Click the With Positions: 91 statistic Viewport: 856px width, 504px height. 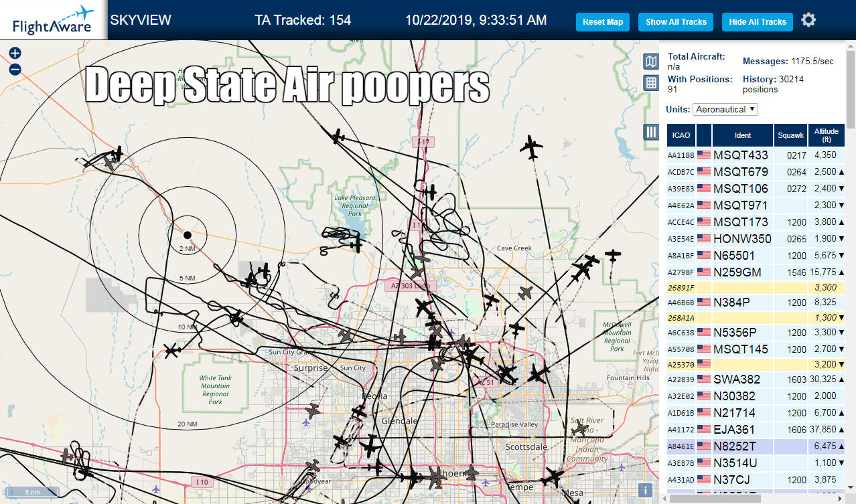(x=700, y=84)
